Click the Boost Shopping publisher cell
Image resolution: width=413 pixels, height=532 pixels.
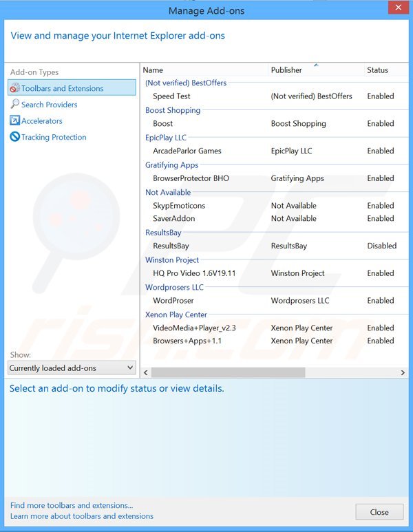[298, 123]
